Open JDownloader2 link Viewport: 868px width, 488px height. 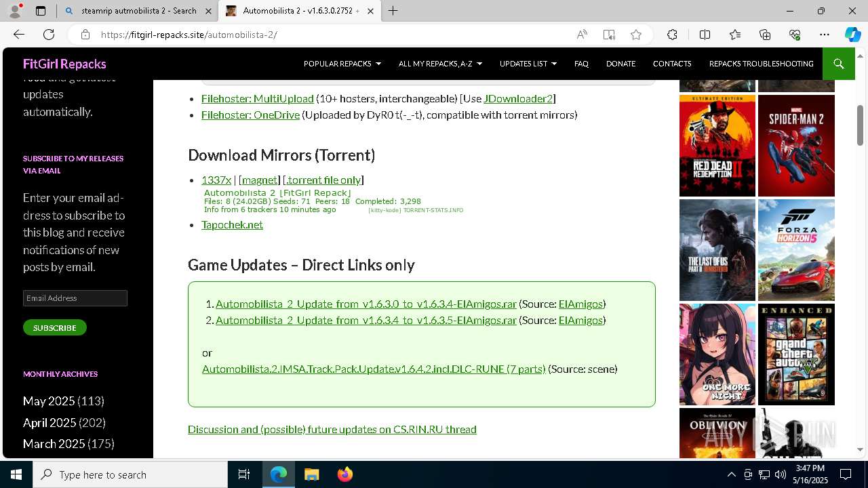click(518, 98)
